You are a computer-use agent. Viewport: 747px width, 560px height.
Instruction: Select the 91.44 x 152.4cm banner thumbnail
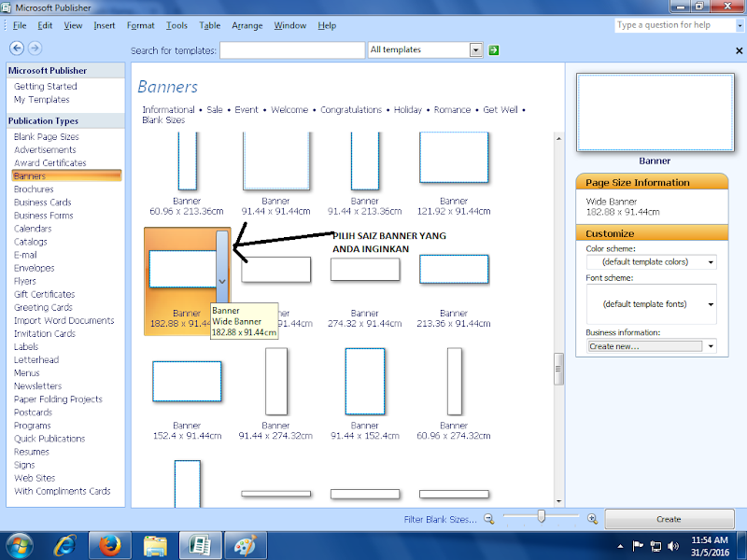(x=365, y=382)
